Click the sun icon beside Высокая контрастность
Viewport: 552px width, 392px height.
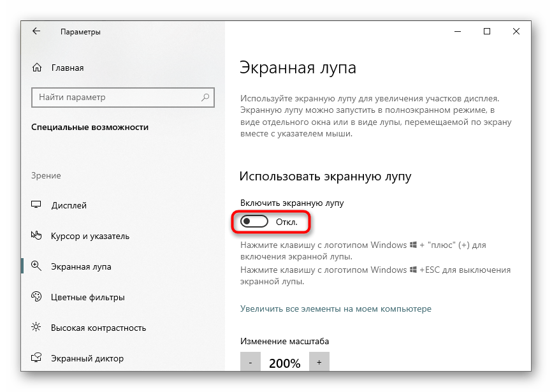pos(36,327)
